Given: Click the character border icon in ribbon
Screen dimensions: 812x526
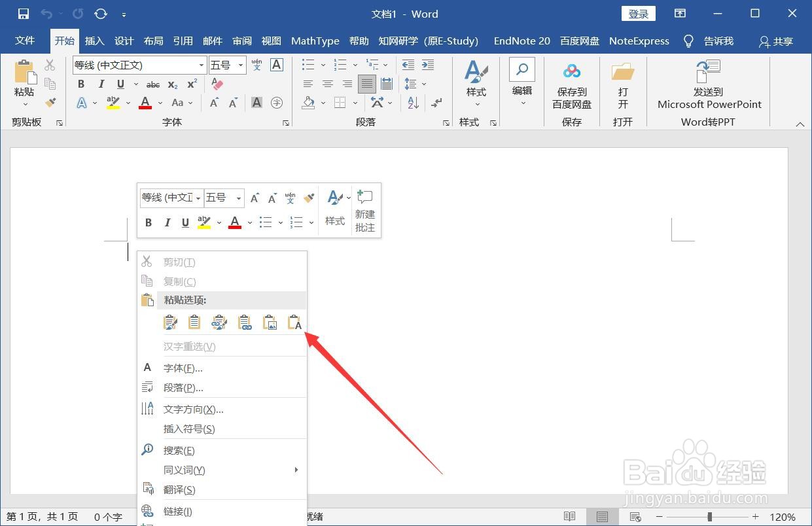Looking at the screenshot, I should 277,65.
